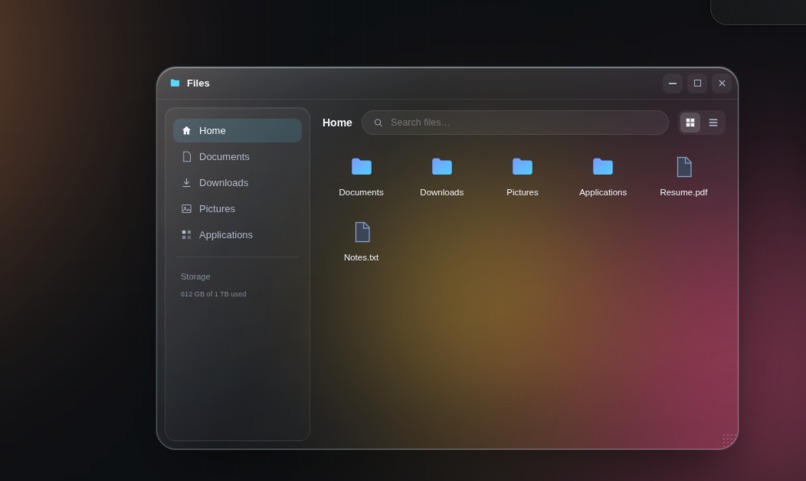Switch to list view
This screenshot has height=481, width=806.
[x=713, y=122]
